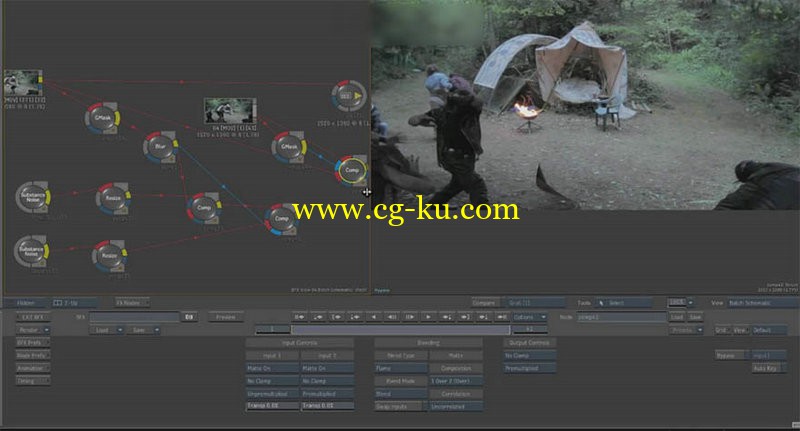Select the source clip thumbnail at schematic's left edge

pos(23,83)
